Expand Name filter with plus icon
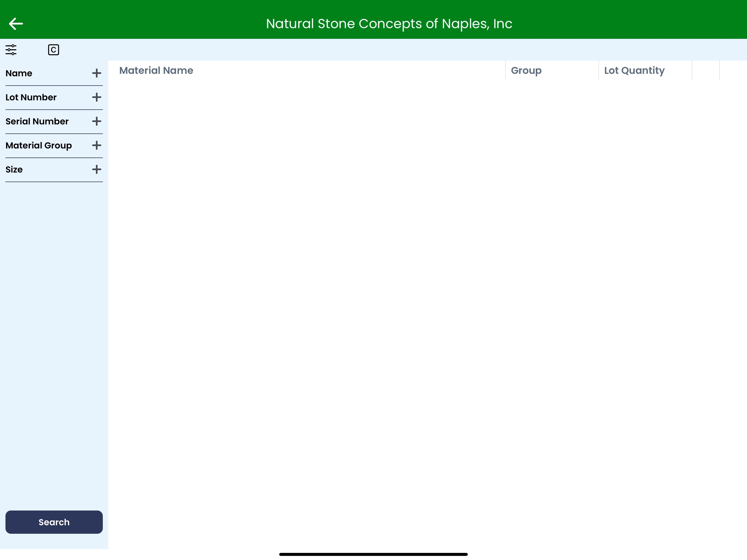This screenshot has height=560, width=747. (x=97, y=73)
